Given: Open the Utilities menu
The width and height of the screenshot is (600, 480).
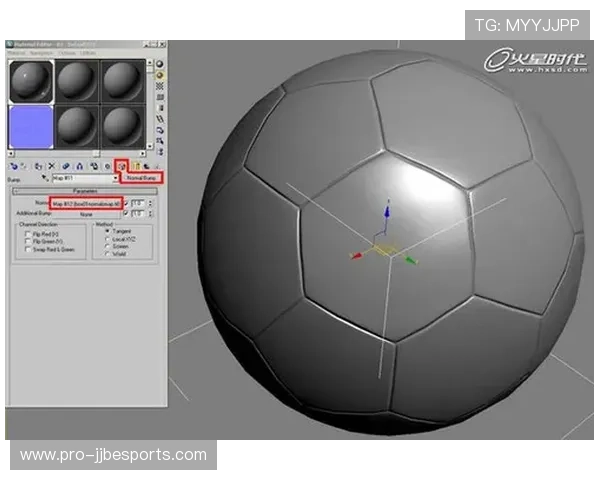Looking at the screenshot, I should coord(88,53).
